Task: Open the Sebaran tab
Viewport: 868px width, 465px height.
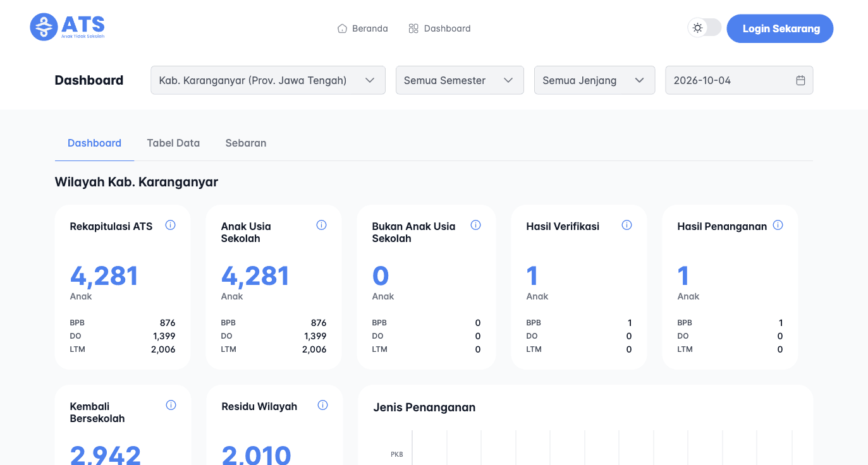Action: click(246, 143)
